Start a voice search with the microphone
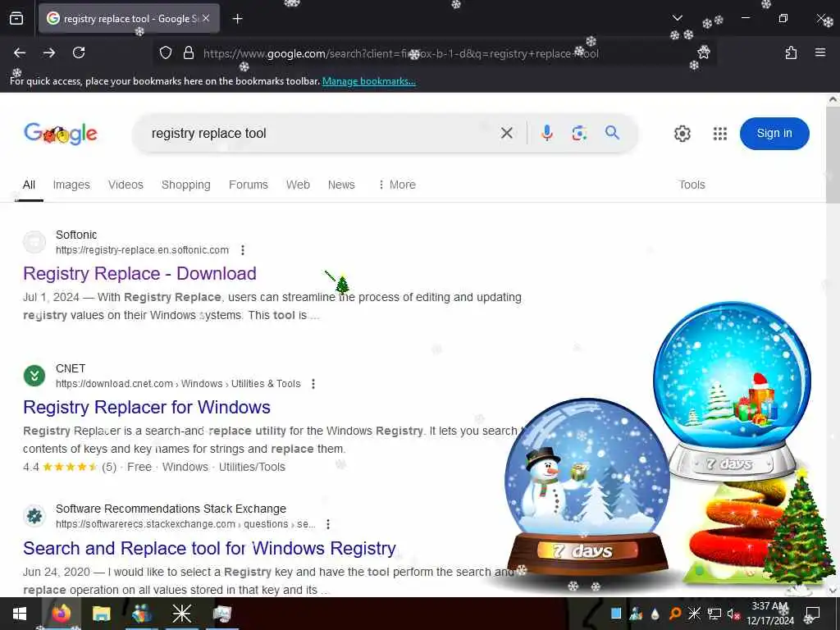 coord(546,133)
